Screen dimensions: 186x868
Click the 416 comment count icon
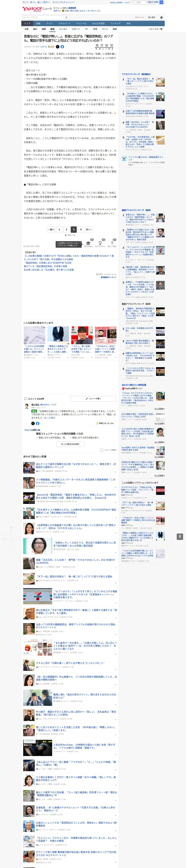44,47
